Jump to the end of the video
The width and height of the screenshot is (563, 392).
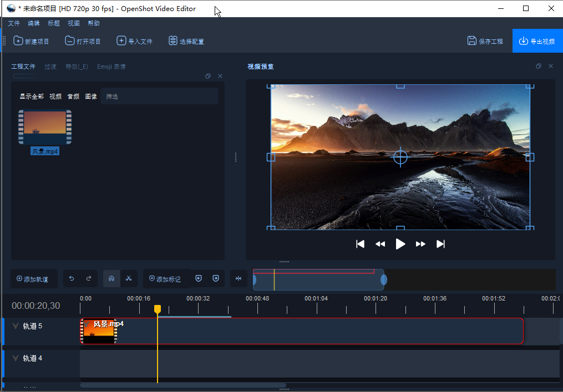pyautogui.click(x=440, y=244)
